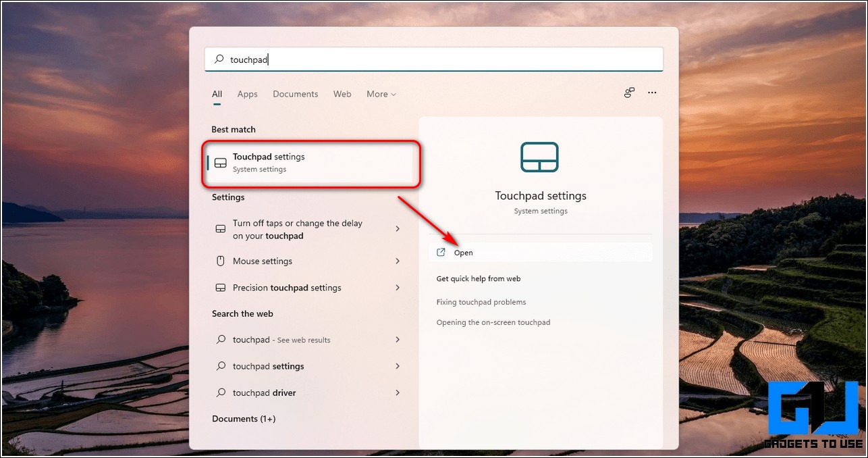This screenshot has width=868, height=458.
Task: Click the large Touchpad settings preview icon
Action: click(x=540, y=157)
